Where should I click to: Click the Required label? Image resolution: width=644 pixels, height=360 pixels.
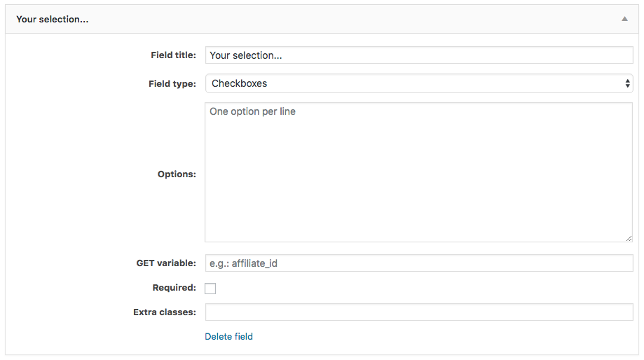(174, 288)
